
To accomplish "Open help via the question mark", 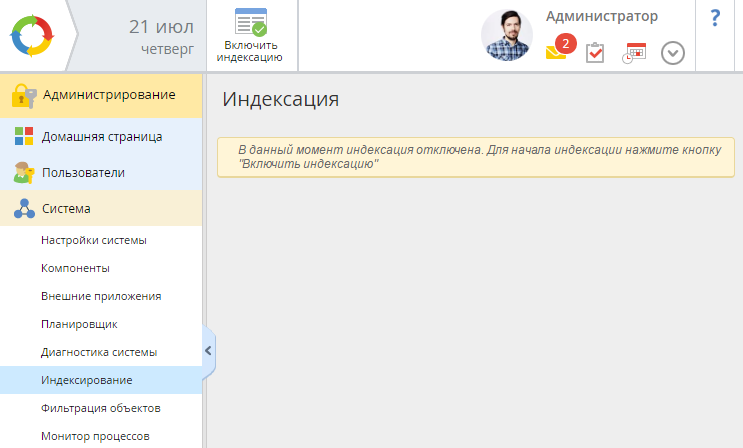I will [x=715, y=18].
